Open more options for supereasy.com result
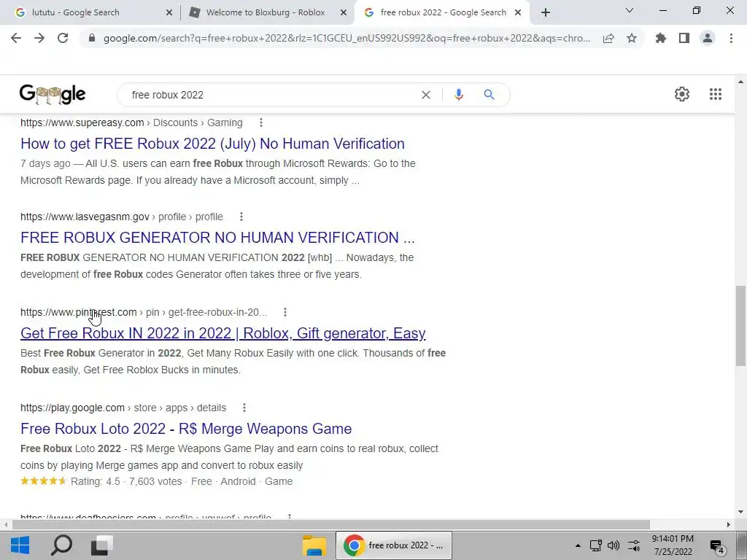747x560 pixels. pyautogui.click(x=261, y=122)
